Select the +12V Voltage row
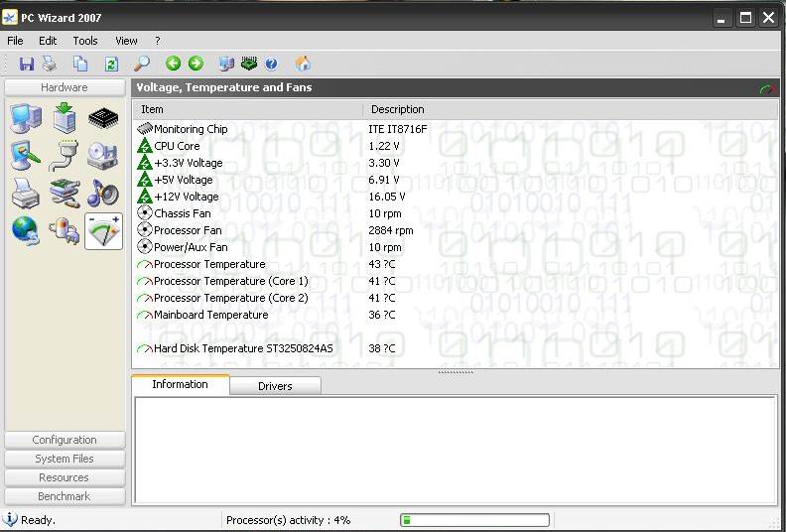The image size is (786, 532). pyautogui.click(x=456, y=197)
